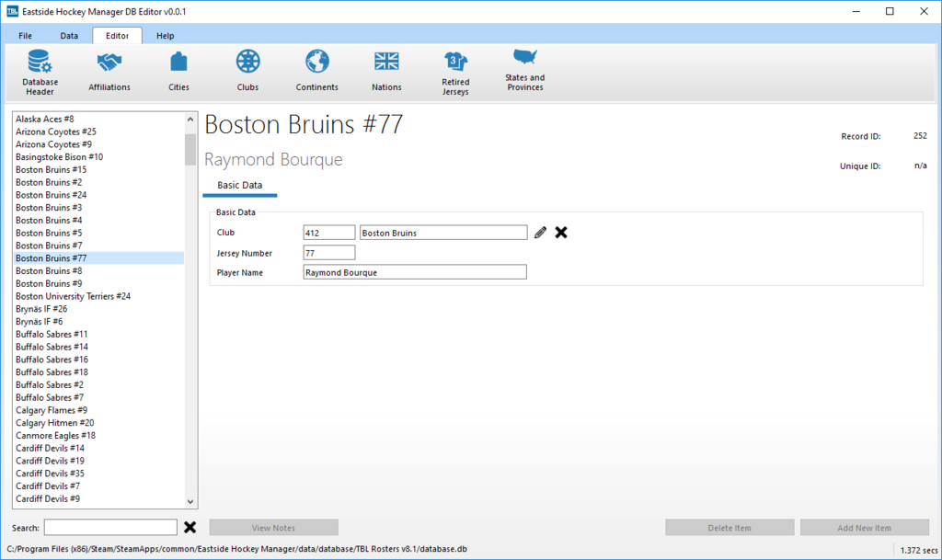The height and width of the screenshot is (560, 942).
Task: Click the list scroll up arrow
Action: (190, 119)
